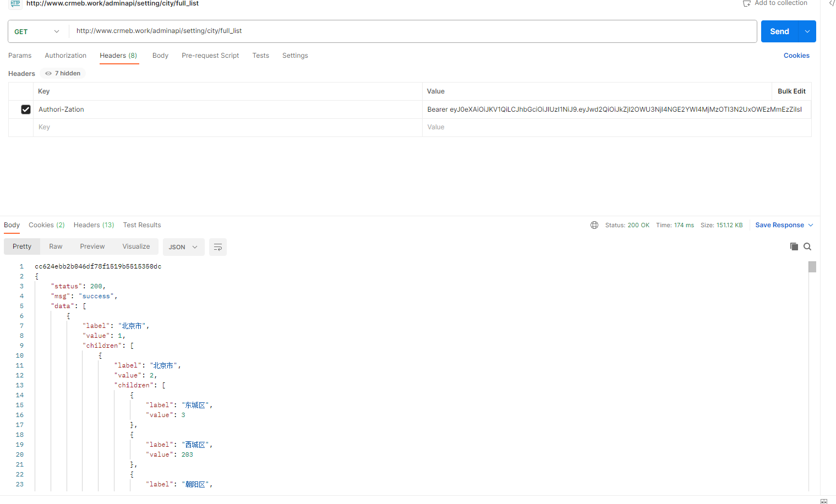Click the Add to collection icon

747,3
